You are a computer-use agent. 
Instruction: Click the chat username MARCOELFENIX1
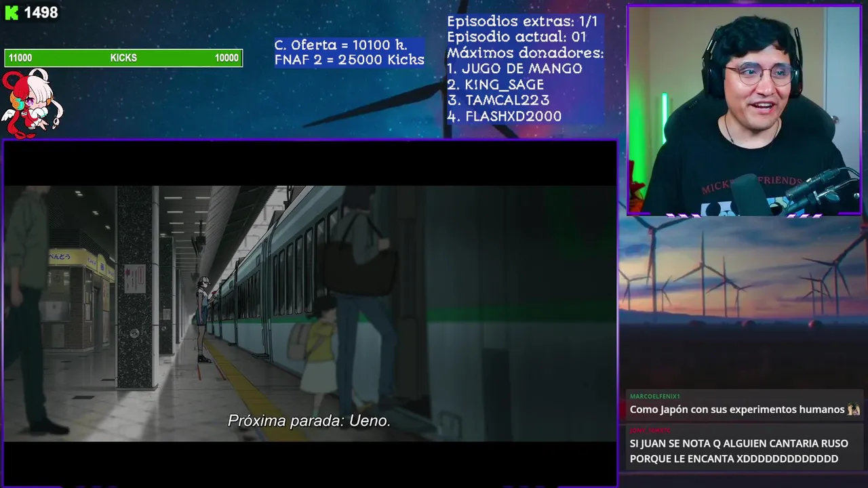point(654,396)
